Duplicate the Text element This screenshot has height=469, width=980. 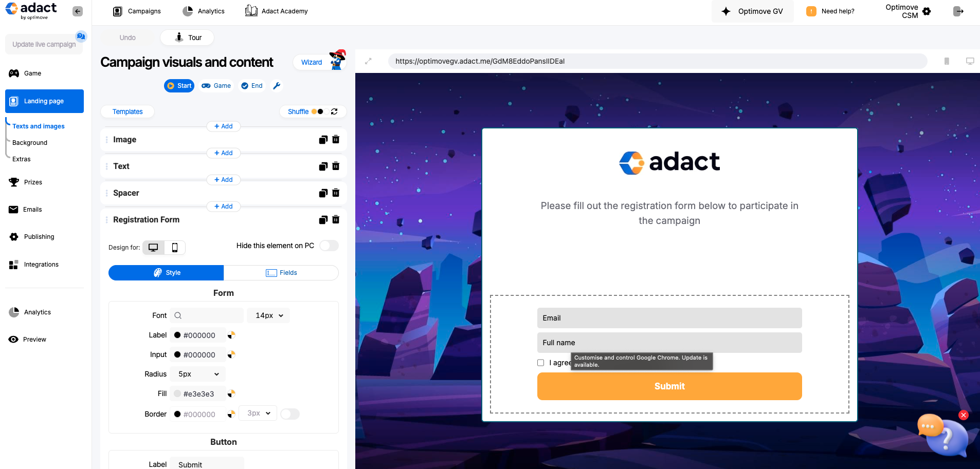click(323, 166)
